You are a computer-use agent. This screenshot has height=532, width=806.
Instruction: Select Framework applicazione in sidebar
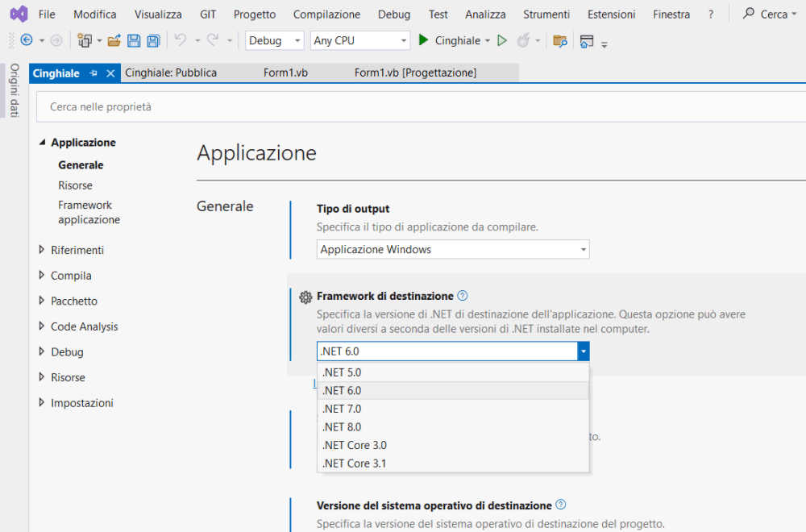point(89,212)
